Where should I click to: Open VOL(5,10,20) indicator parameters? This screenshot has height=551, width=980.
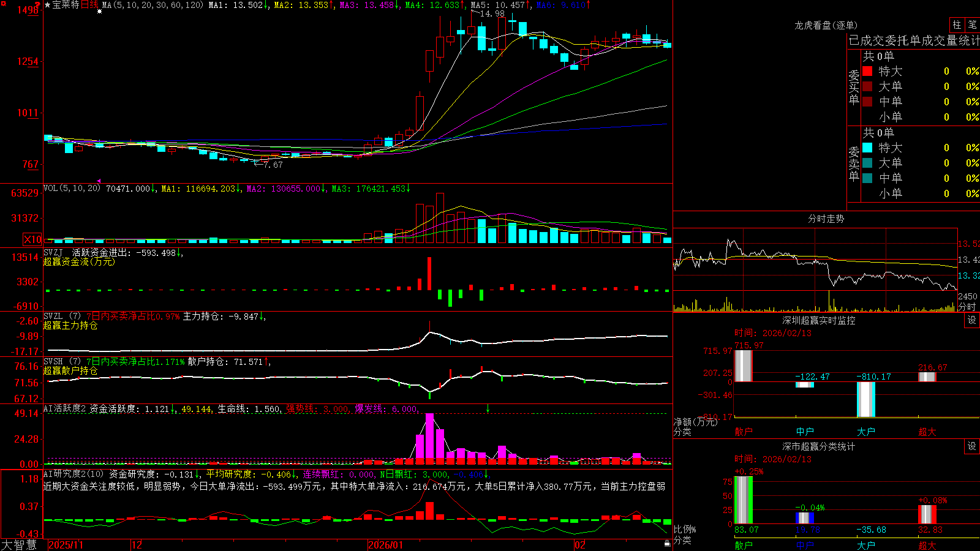point(72,189)
